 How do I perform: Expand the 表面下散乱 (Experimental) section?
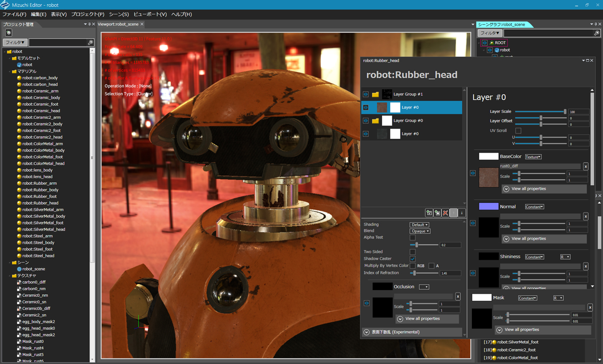[x=412, y=332]
